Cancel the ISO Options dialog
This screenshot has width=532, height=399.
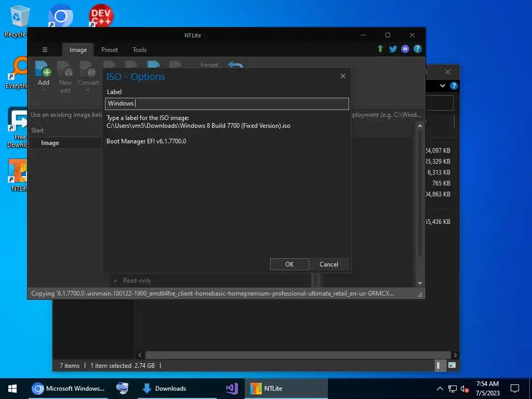tap(329, 264)
